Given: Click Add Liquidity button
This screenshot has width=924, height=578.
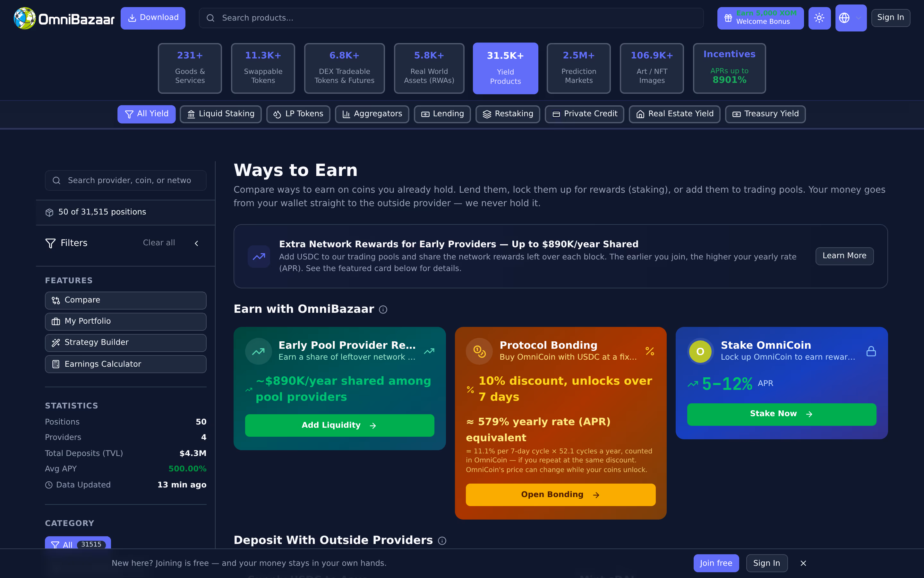Looking at the screenshot, I should coord(339,425).
